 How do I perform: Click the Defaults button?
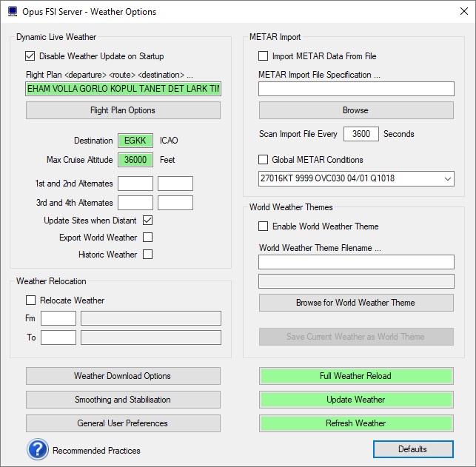(x=413, y=449)
